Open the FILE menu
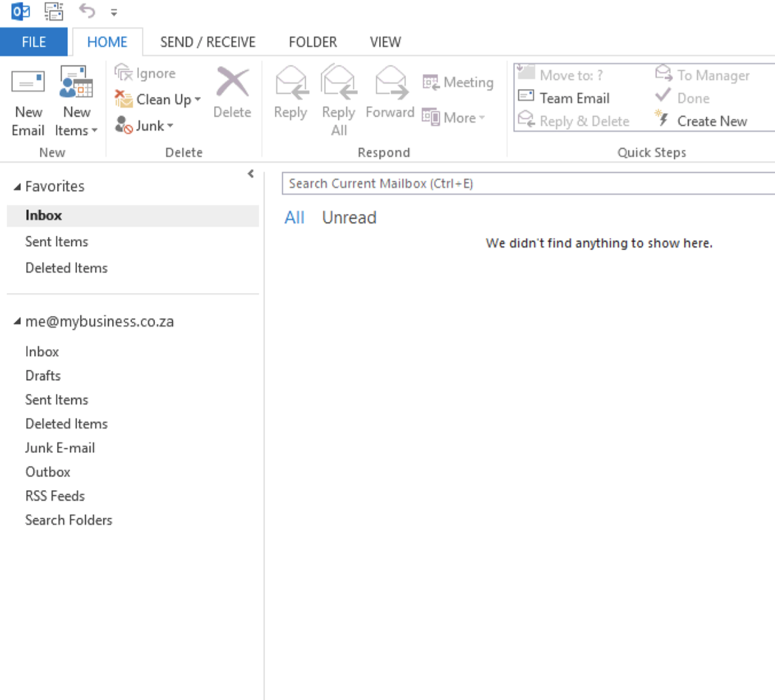 33,42
